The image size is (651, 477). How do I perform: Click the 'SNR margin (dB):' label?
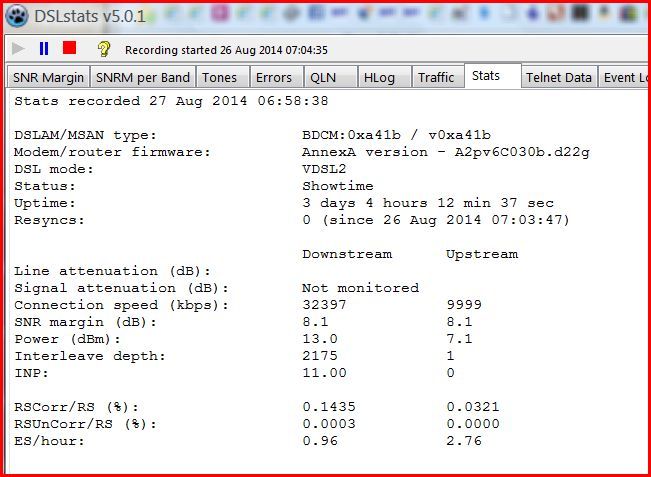click(x=85, y=322)
